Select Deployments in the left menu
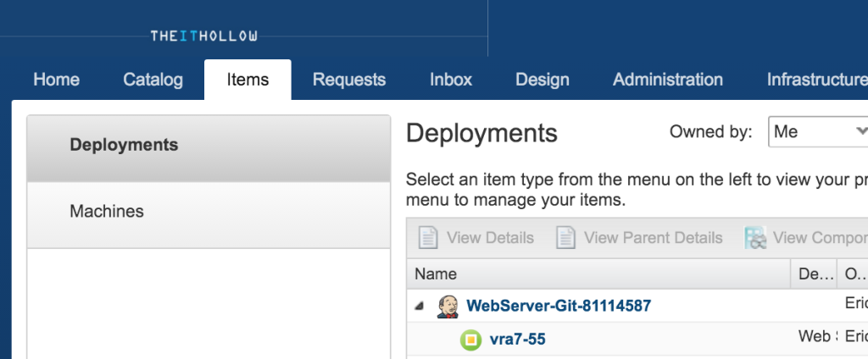 209,149
